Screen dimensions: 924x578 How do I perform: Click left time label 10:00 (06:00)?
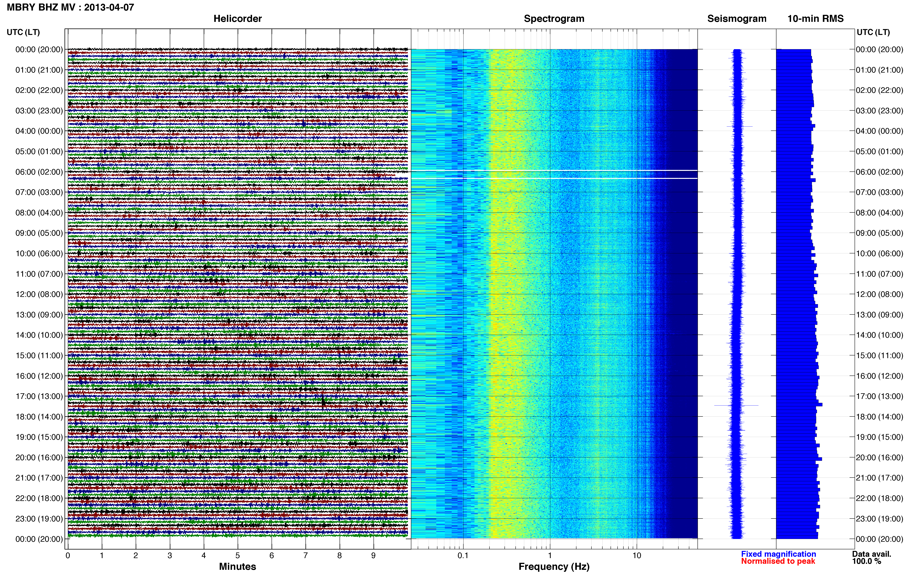coord(39,253)
